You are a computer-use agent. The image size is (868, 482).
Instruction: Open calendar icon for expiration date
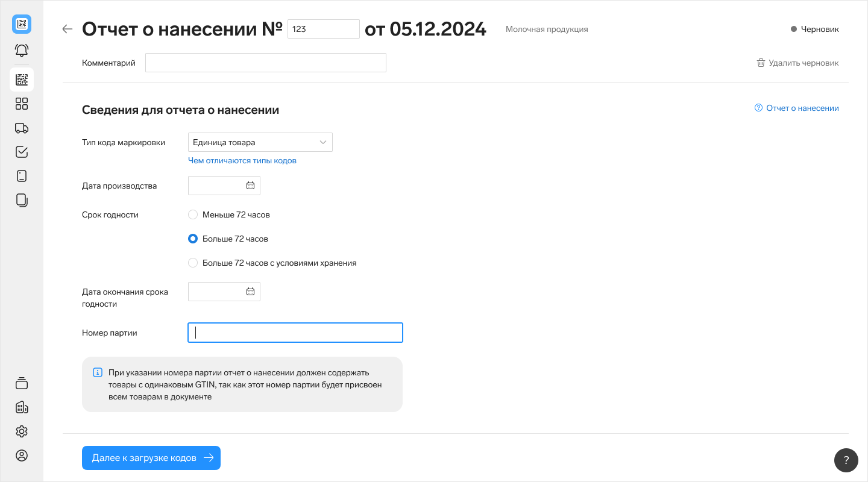[x=250, y=292]
